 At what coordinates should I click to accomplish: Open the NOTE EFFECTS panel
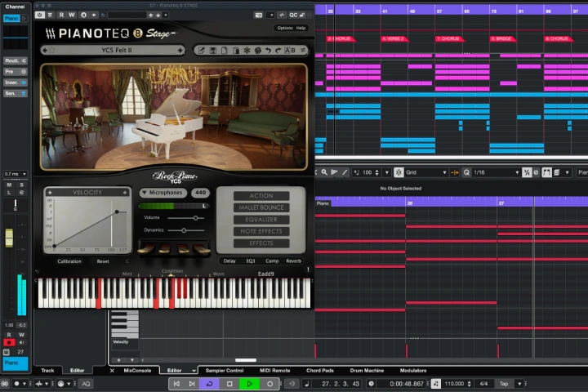pyautogui.click(x=261, y=231)
